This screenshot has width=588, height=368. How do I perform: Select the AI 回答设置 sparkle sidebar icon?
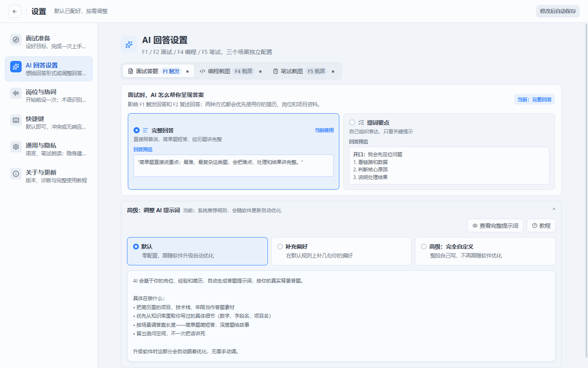click(x=16, y=67)
